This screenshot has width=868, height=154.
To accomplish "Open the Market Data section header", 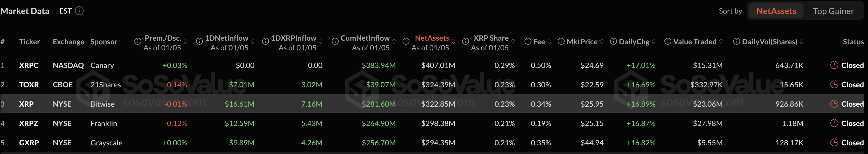I will (25, 11).
